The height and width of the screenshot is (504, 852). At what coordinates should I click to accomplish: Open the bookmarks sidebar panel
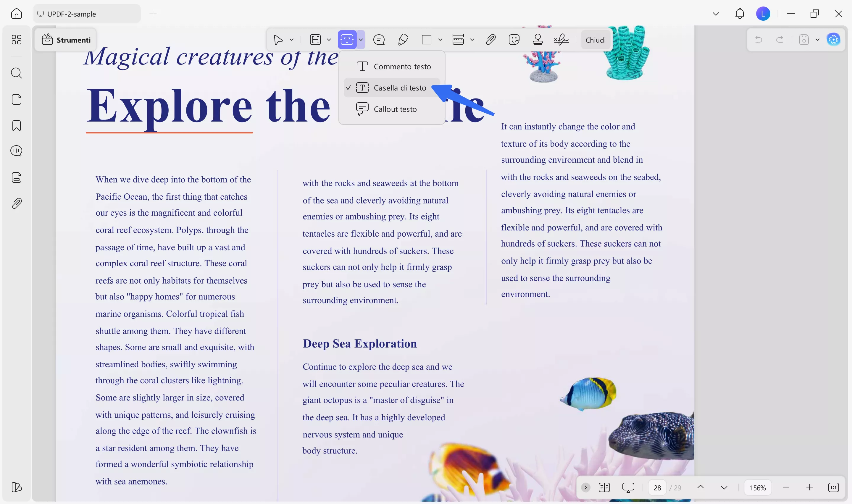click(16, 125)
